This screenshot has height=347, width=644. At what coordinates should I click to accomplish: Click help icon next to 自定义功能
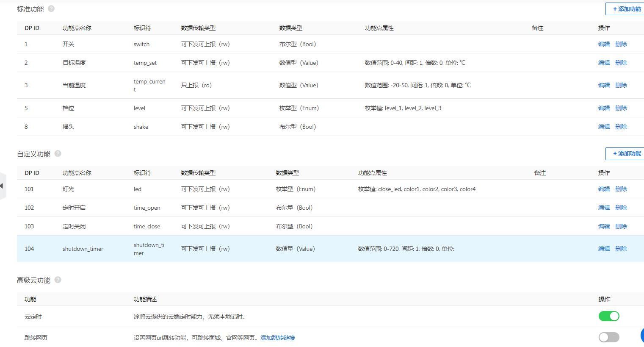(58, 153)
